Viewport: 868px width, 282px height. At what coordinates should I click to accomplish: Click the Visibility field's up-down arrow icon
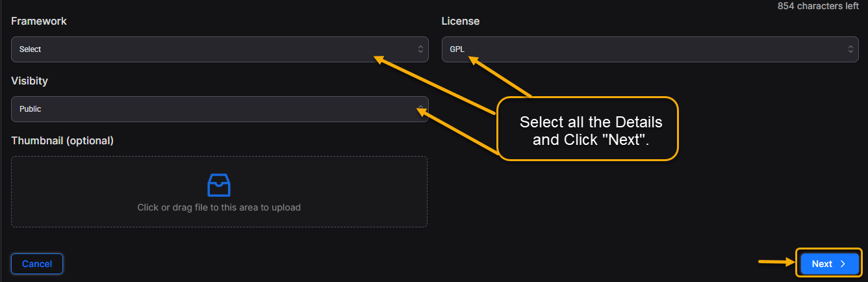[420, 109]
